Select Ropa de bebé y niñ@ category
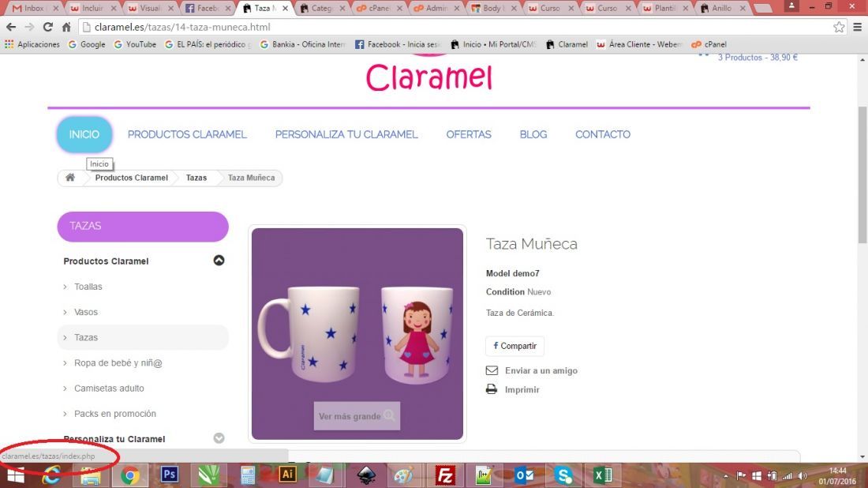The image size is (868, 488). tap(118, 362)
